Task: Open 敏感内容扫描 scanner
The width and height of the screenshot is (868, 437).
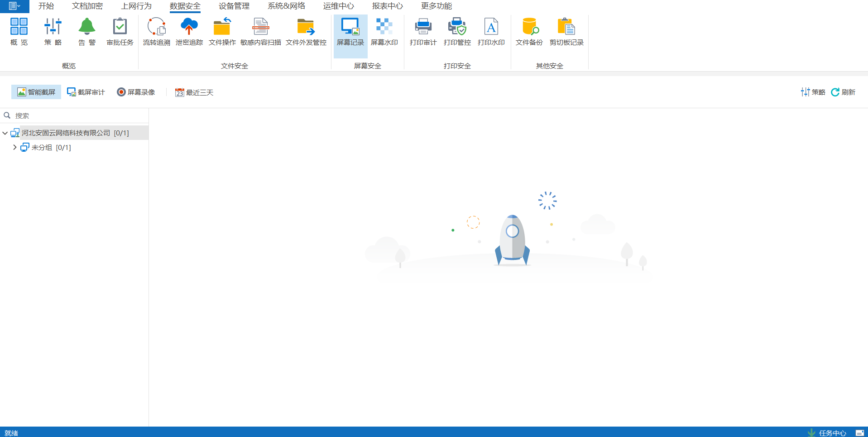Action: [261, 32]
